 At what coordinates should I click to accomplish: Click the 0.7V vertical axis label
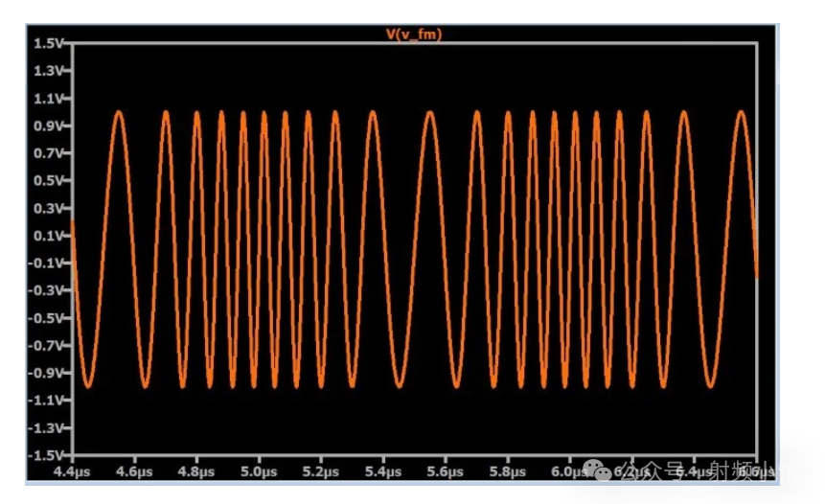(x=46, y=153)
